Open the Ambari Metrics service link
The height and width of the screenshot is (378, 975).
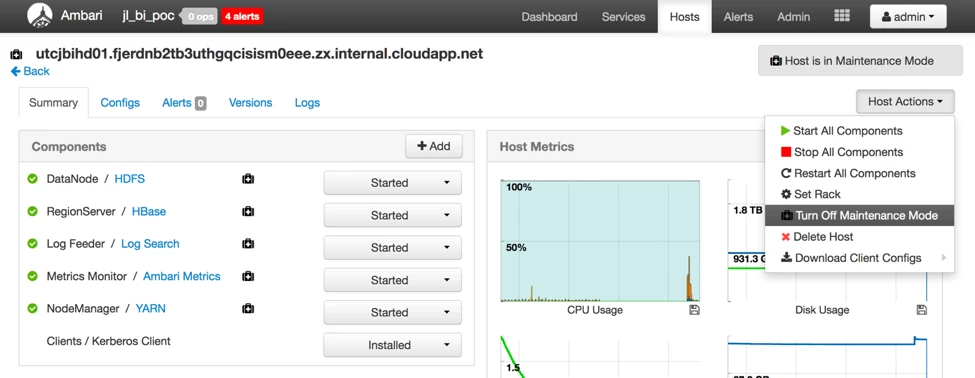click(182, 276)
